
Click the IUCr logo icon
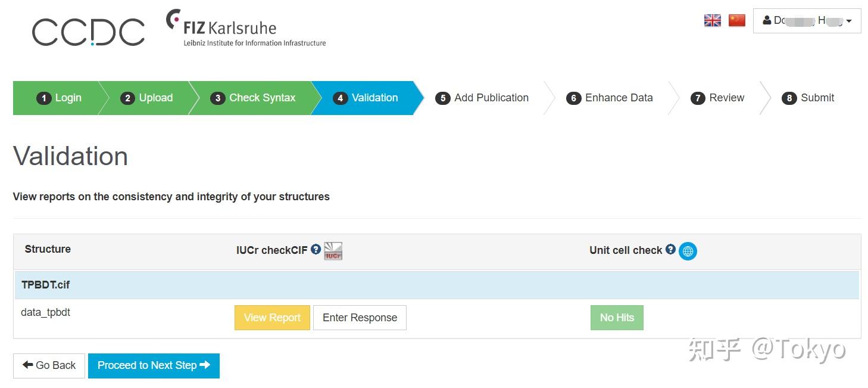click(x=333, y=251)
